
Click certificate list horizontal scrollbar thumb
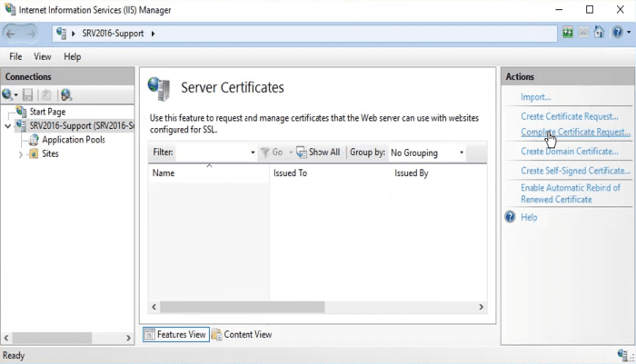(x=243, y=307)
